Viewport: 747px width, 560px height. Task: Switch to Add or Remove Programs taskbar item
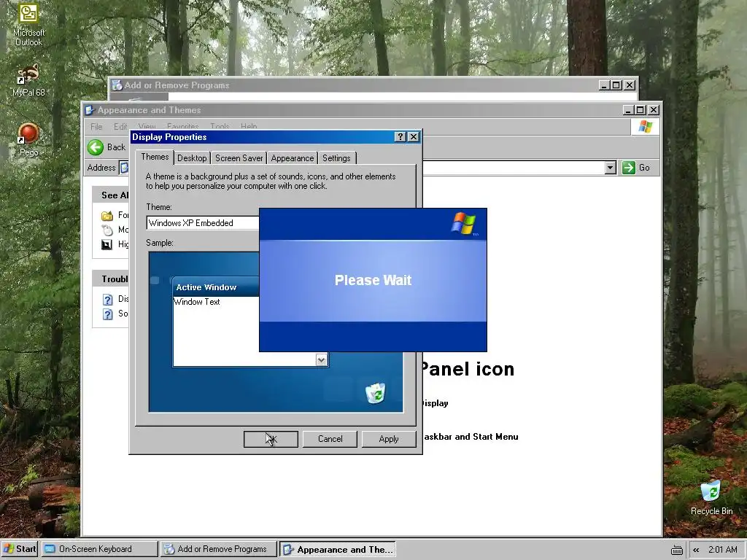[219, 549]
